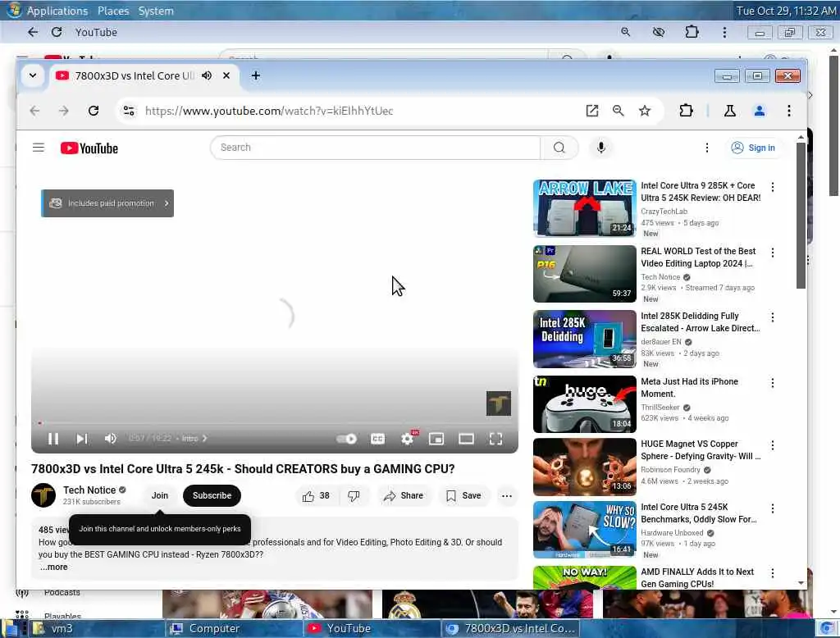Image resolution: width=840 pixels, height=638 pixels.
Task: Toggle closed captions CC button
Action: [377, 439]
